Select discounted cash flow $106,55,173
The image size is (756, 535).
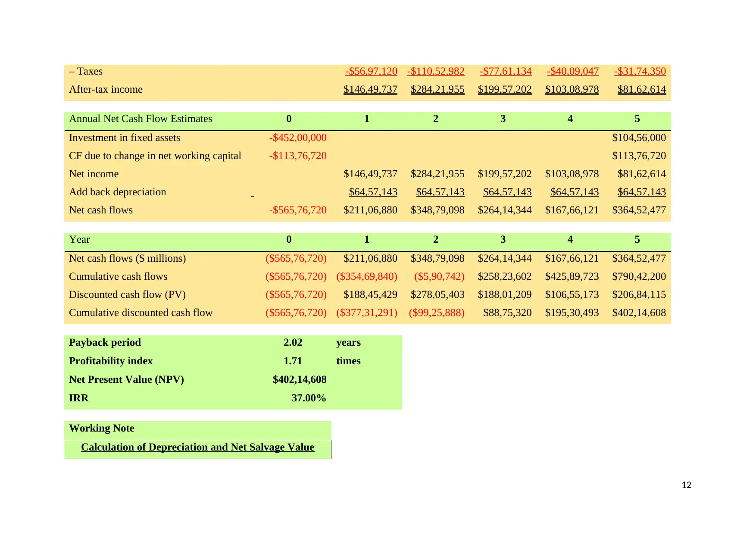coord(572,295)
